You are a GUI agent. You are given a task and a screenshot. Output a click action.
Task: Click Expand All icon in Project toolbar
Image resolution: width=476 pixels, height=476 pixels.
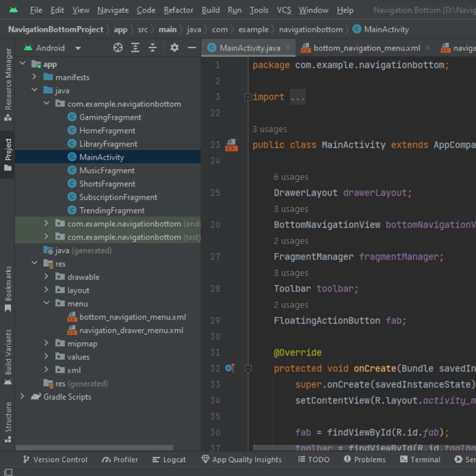(135, 48)
